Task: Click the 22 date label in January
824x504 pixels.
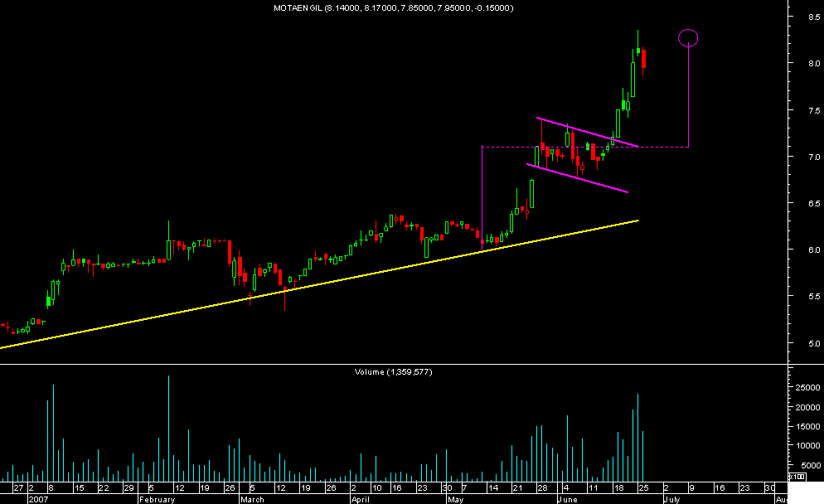Action: click(104, 488)
